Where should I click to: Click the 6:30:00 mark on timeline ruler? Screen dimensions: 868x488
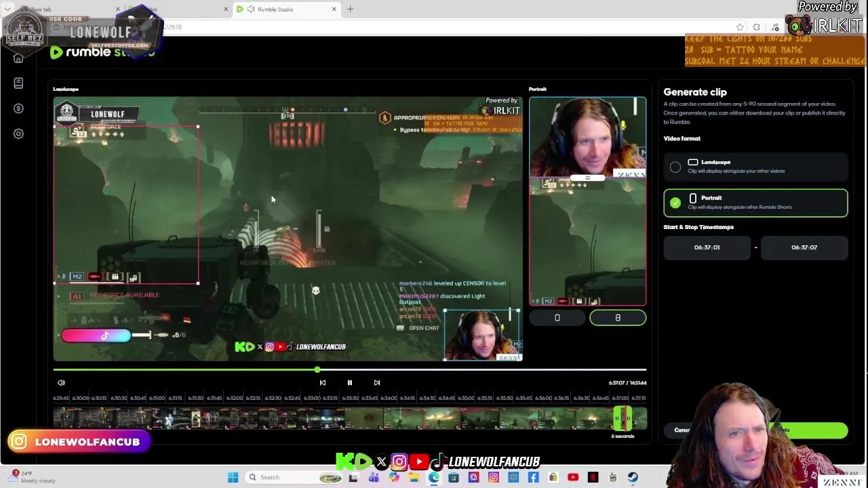pyautogui.click(x=80, y=398)
